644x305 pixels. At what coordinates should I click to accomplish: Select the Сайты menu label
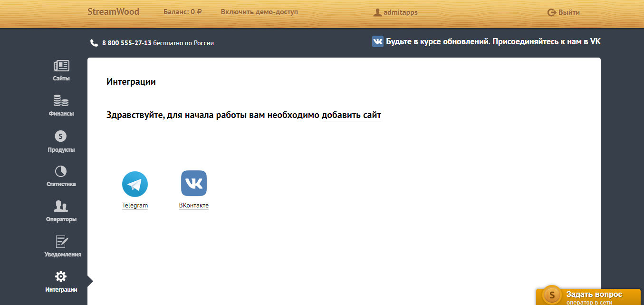(61, 79)
